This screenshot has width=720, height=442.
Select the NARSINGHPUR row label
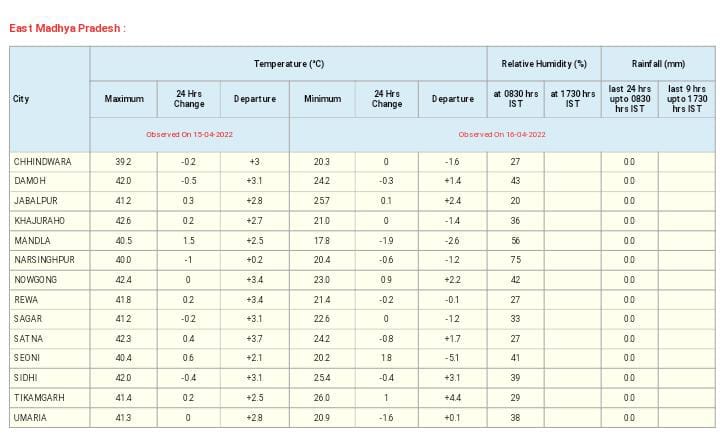click(44, 260)
